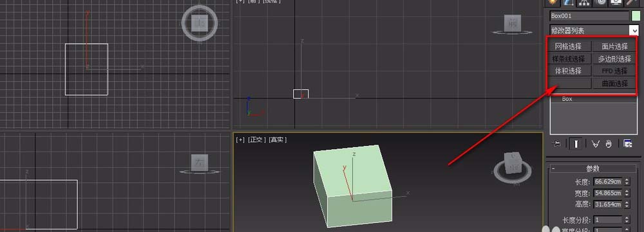Apply the 多边形选择 modifier button
The width and height of the screenshot is (644, 232).
coord(615,58)
